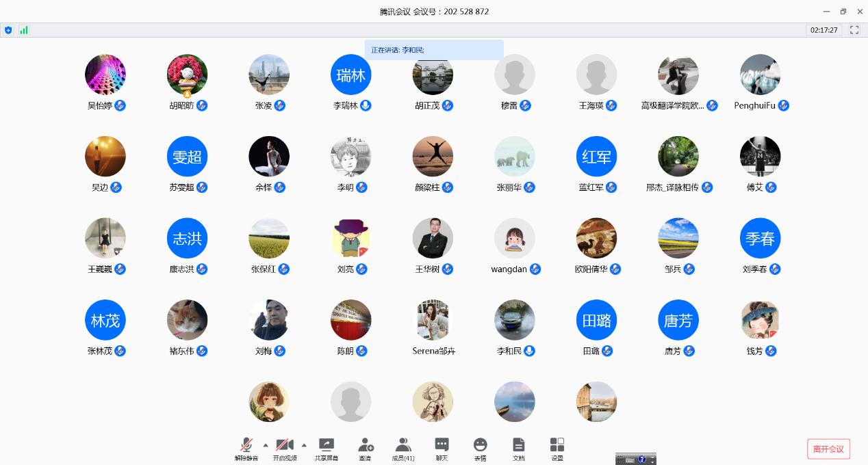Click the 02:17:27 meeting duration timer
The height and width of the screenshot is (465, 868).
pos(824,30)
